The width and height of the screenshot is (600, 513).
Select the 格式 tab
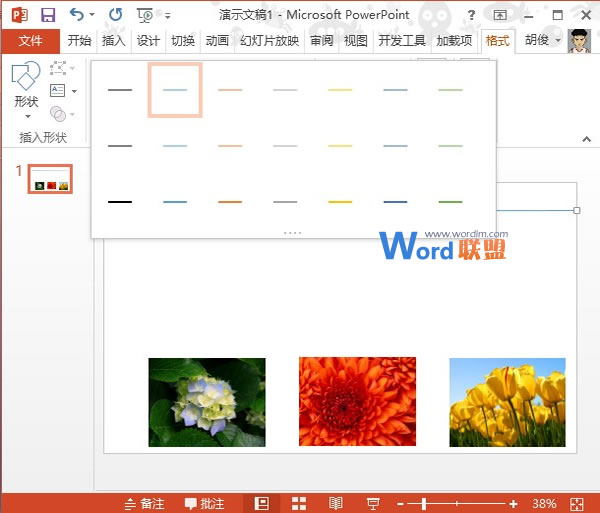pyautogui.click(x=497, y=41)
